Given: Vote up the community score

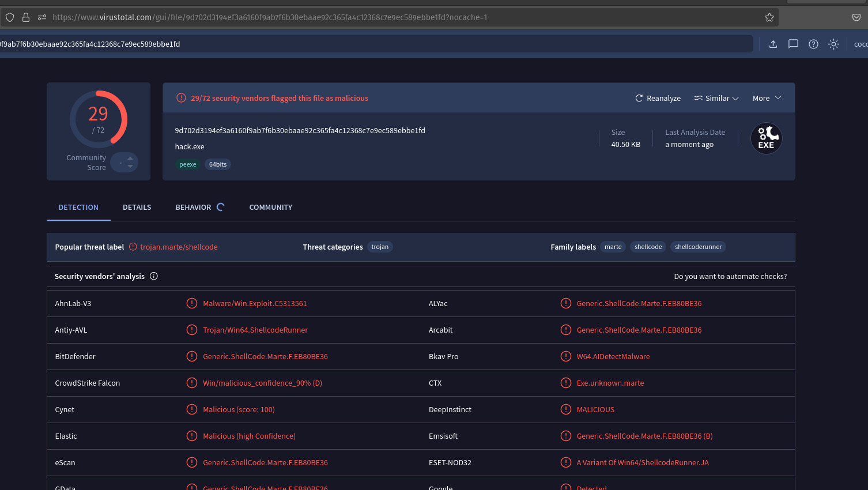Looking at the screenshot, I should pos(130,158).
